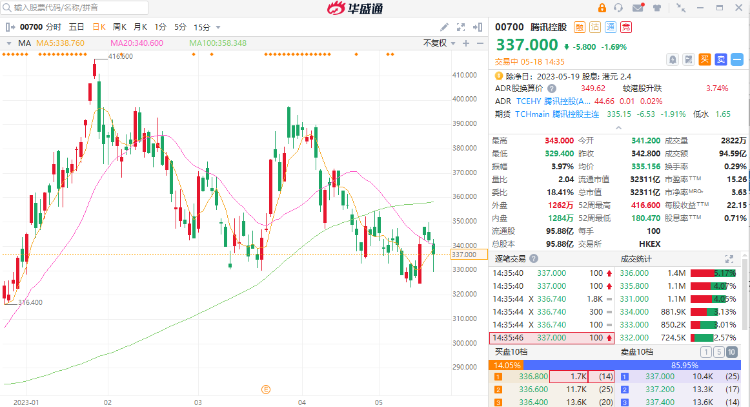Viewport: 750px width, 407px height.
Task: Open TCHmain 腾讯控股主连 futures link
Action: (x=557, y=114)
